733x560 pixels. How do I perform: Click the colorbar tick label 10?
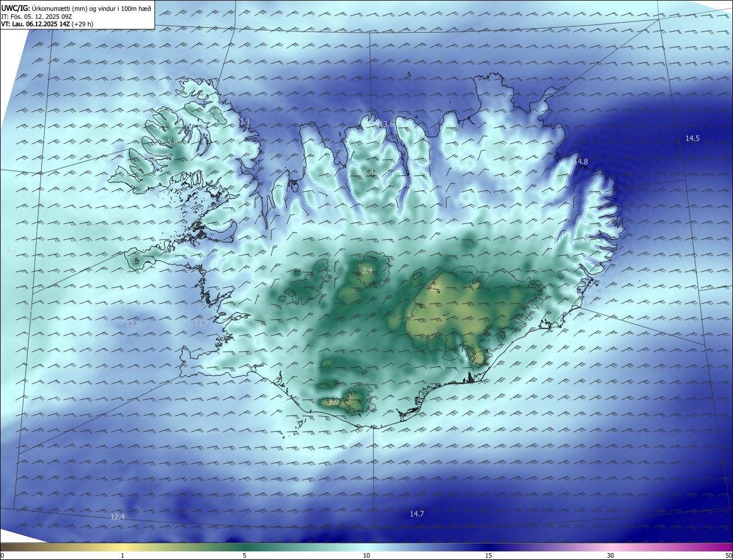click(x=366, y=555)
